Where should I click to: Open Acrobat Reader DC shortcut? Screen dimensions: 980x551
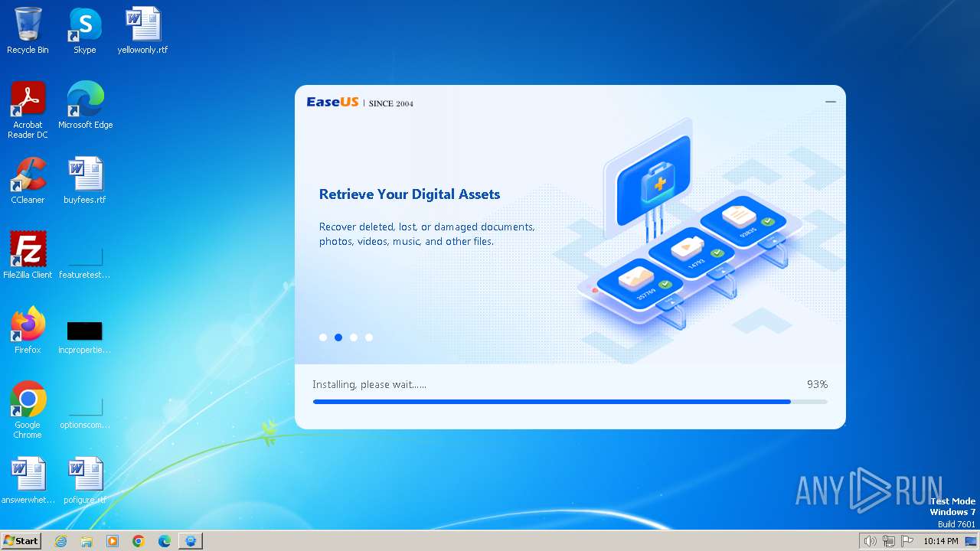(x=28, y=110)
